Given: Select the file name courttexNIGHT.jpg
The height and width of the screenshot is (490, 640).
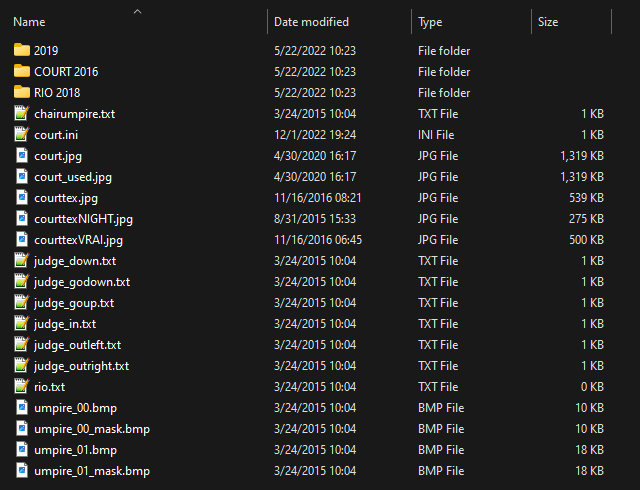Looking at the screenshot, I should tap(84, 219).
